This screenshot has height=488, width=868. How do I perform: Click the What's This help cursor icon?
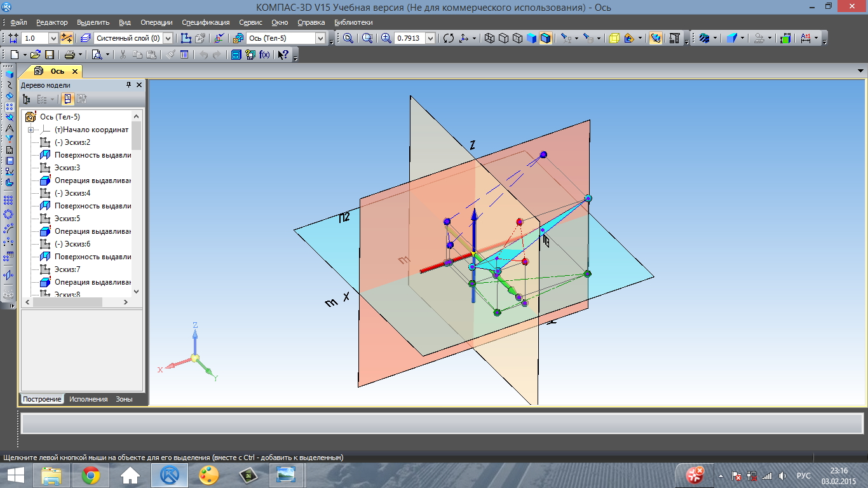pyautogui.click(x=283, y=55)
